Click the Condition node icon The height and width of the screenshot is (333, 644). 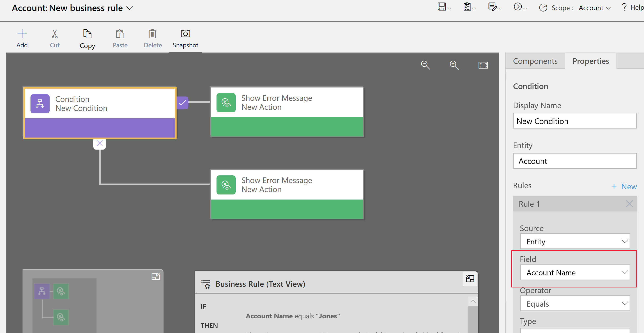click(x=40, y=104)
